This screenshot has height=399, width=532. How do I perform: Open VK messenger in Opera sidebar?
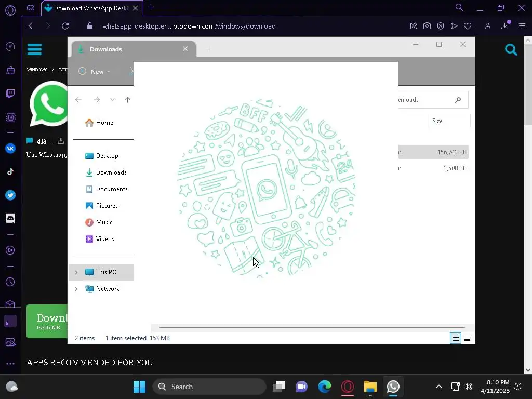(x=10, y=148)
